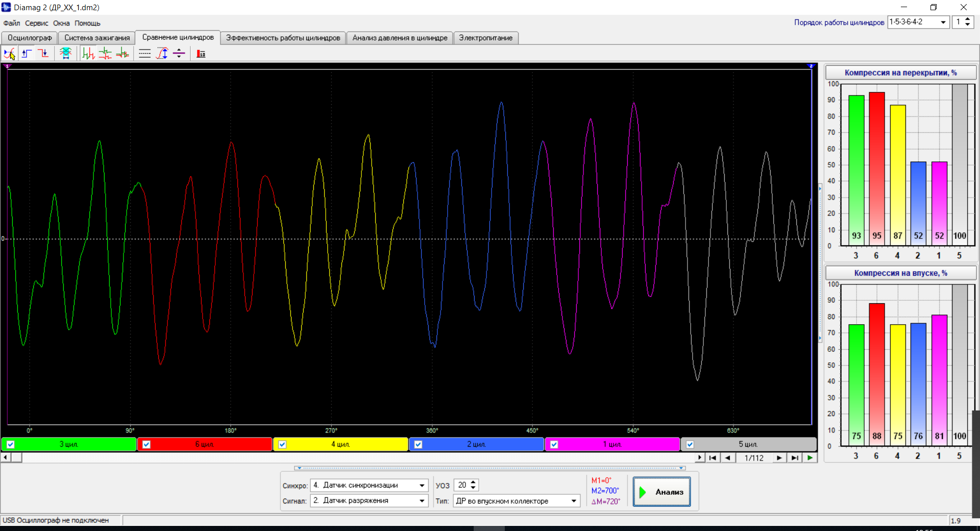
Task: Click the vertical amplitude scale icon
Action: [x=162, y=54]
